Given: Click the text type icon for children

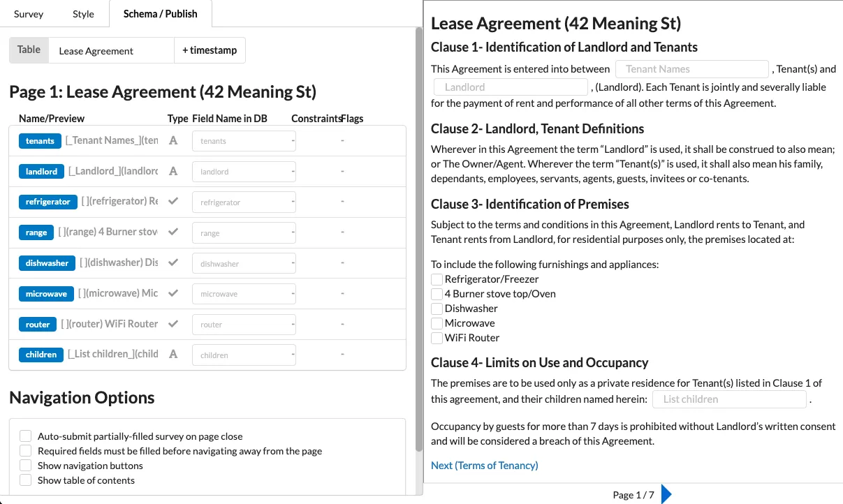Looking at the screenshot, I should click(x=173, y=354).
